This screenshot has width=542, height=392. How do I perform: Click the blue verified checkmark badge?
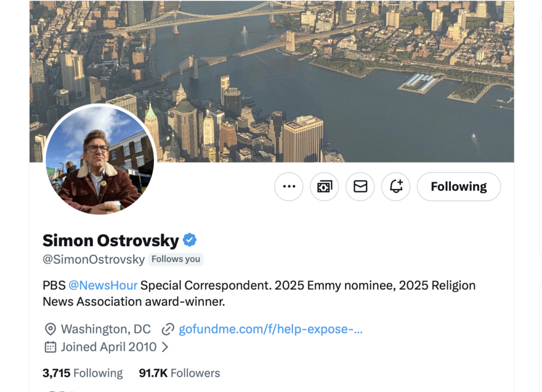point(189,240)
